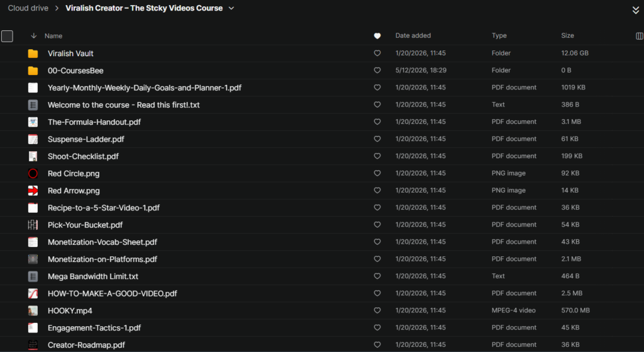Expand the folder title dropdown chevron
This screenshot has height=352, width=644.
pos(231,8)
